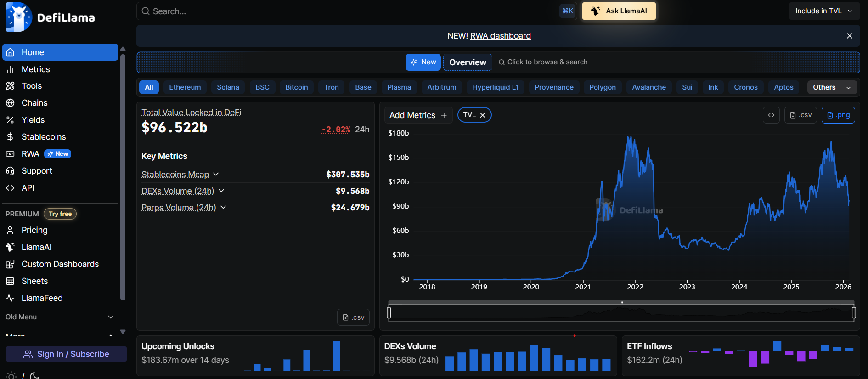Viewport: 868px width, 379px height.
Task: Click the chart time range left handle
Action: pyautogui.click(x=389, y=313)
